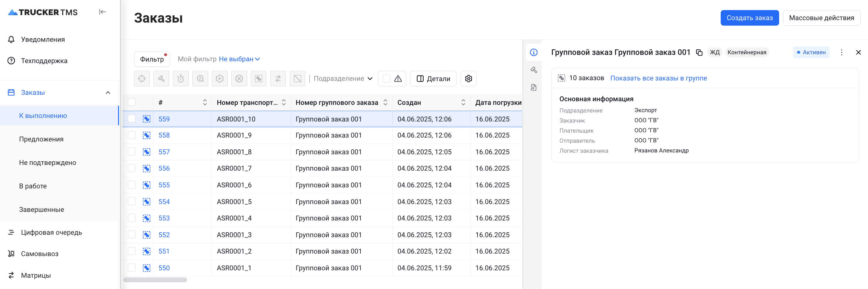The image size is (868, 289).
Task: Open order link 559
Action: (164, 119)
